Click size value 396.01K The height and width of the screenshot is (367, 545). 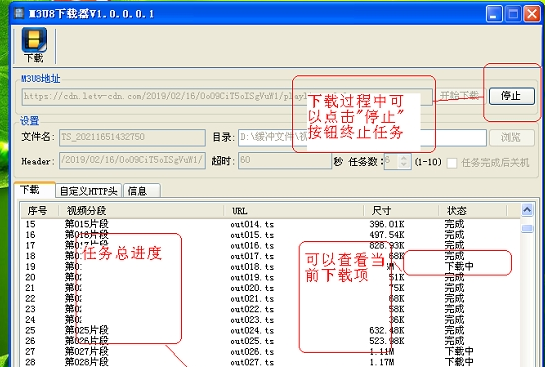click(x=387, y=224)
